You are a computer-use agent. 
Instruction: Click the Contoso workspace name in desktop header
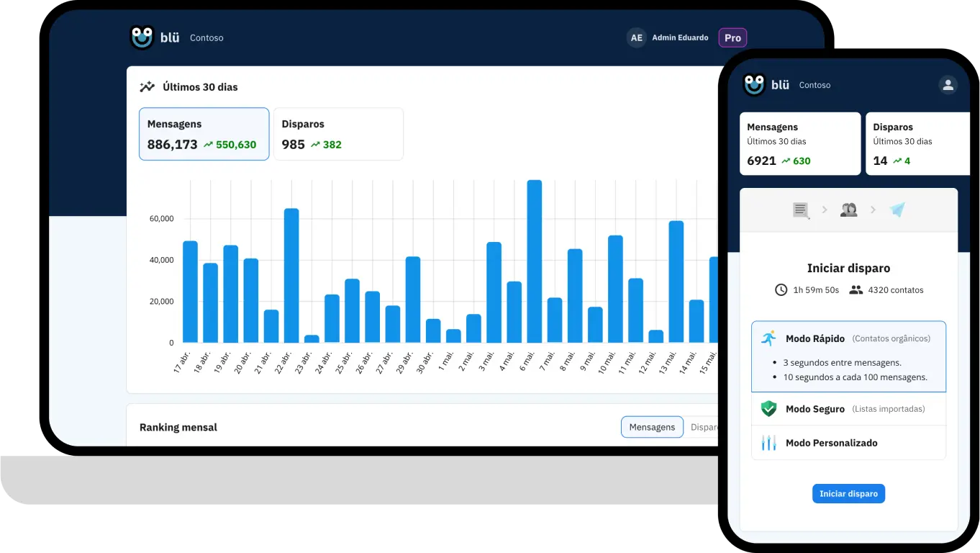click(207, 38)
